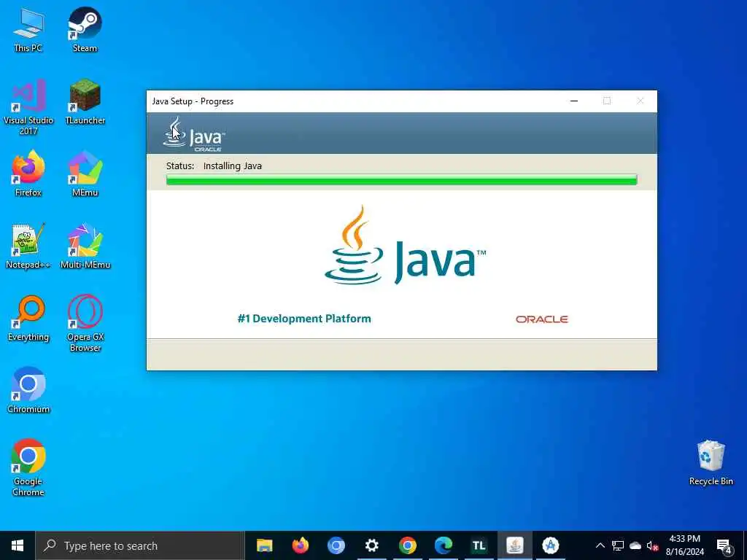Switch to TLauncher taskbar button
Viewport: 747px width, 560px height.
[479, 545]
